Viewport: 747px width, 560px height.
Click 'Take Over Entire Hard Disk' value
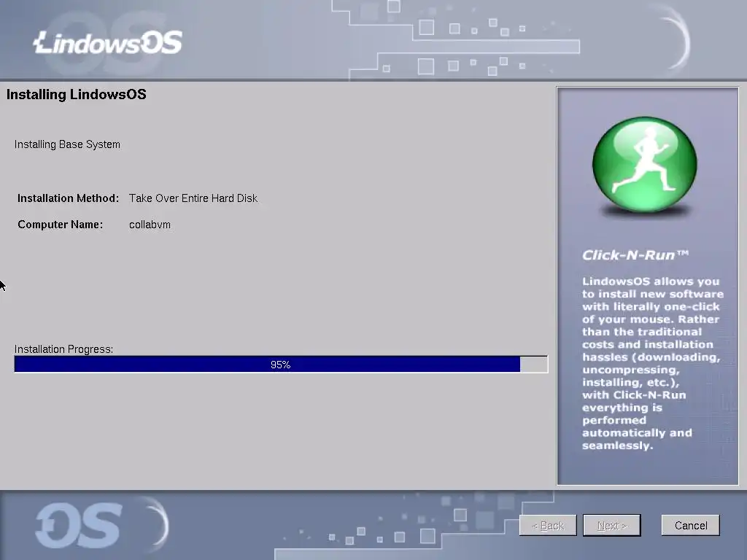pyautogui.click(x=193, y=198)
